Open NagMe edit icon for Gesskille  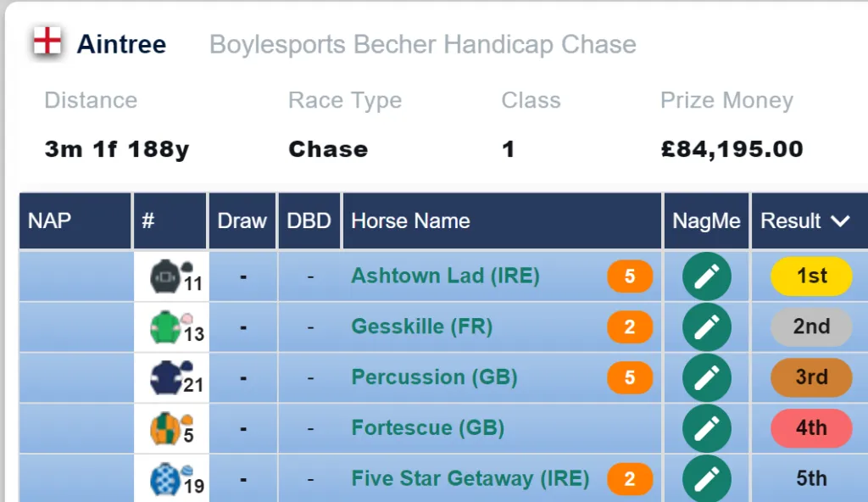706,327
